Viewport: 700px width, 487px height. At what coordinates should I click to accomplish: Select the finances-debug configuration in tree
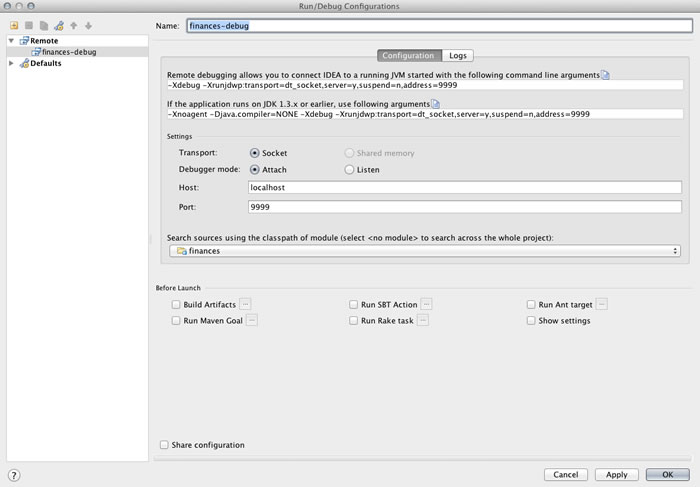coord(69,52)
